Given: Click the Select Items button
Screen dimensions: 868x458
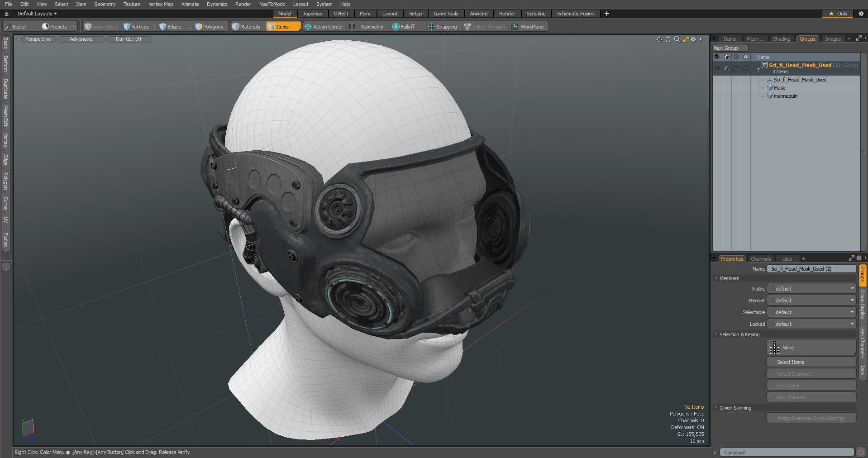Looking at the screenshot, I should click(811, 362).
